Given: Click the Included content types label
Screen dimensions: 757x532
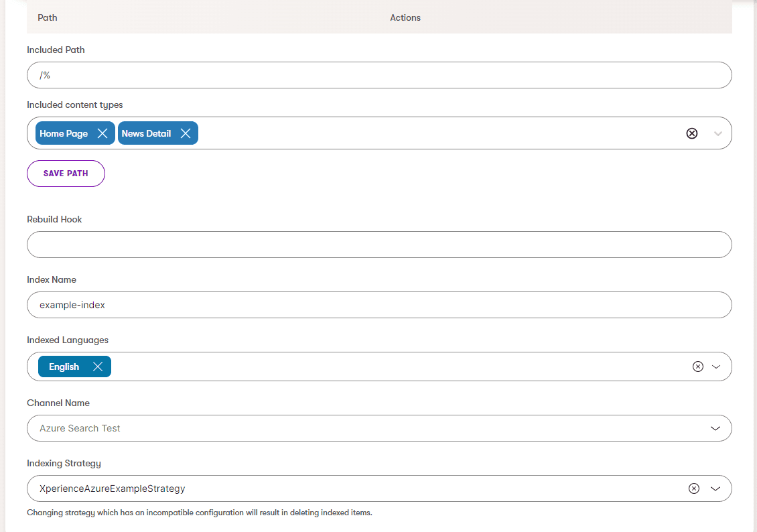Looking at the screenshot, I should coord(75,105).
